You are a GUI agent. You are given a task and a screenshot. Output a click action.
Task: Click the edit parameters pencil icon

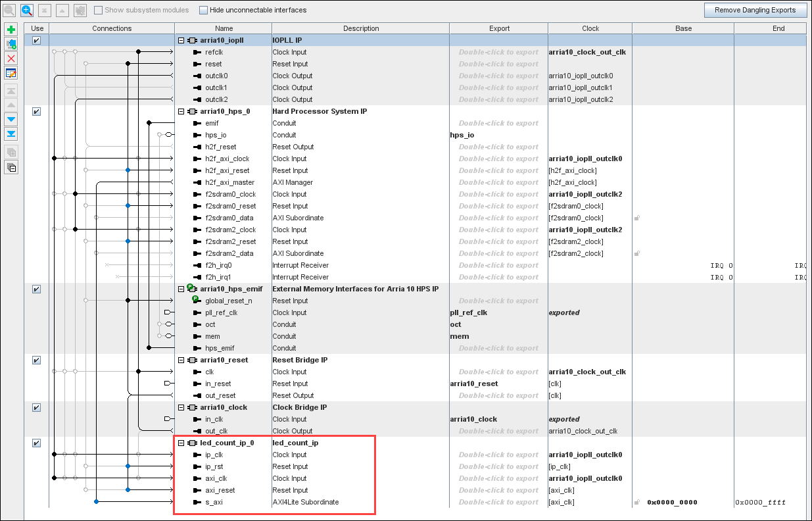point(11,73)
